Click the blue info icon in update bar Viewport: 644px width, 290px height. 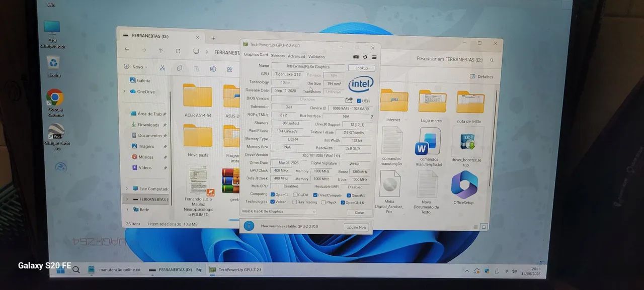tap(249, 226)
